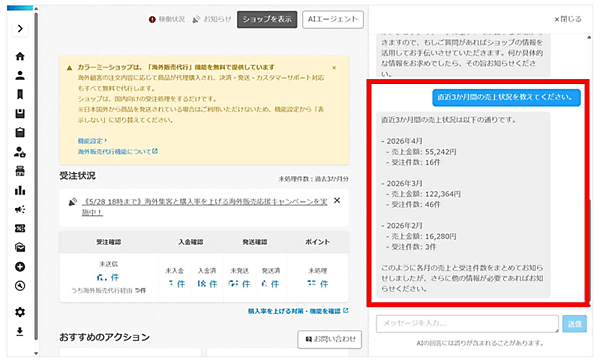Click the plus circle icon in sidebar
The height and width of the screenshot is (363, 600).
point(20,267)
